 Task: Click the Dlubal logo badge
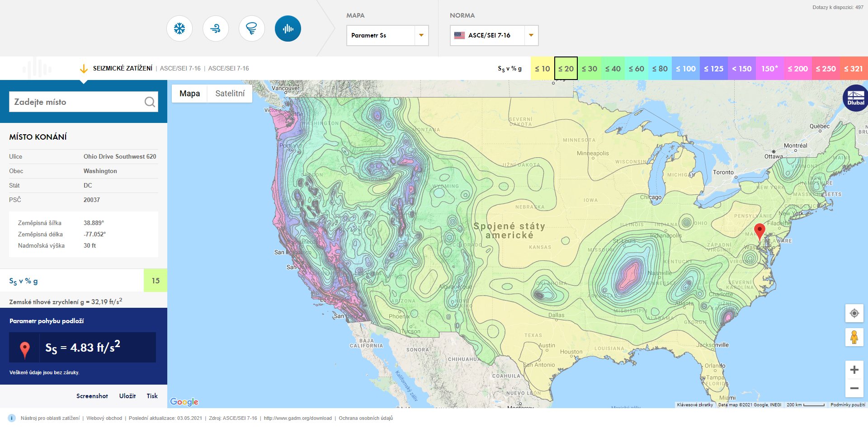point(855,98)
